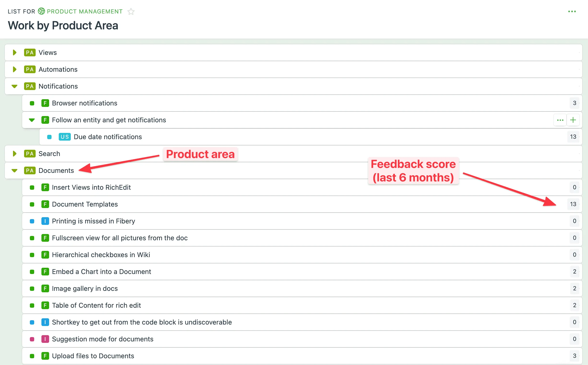Click PA badge next to Documents
Viewport: 588px width, 365px height.
(x=30, y=170)
